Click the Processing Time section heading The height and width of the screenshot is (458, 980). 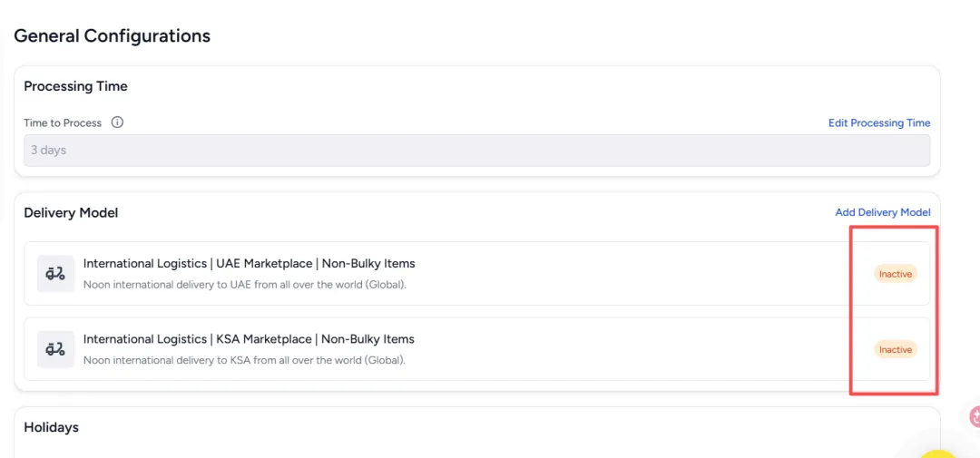pos(75,86)
